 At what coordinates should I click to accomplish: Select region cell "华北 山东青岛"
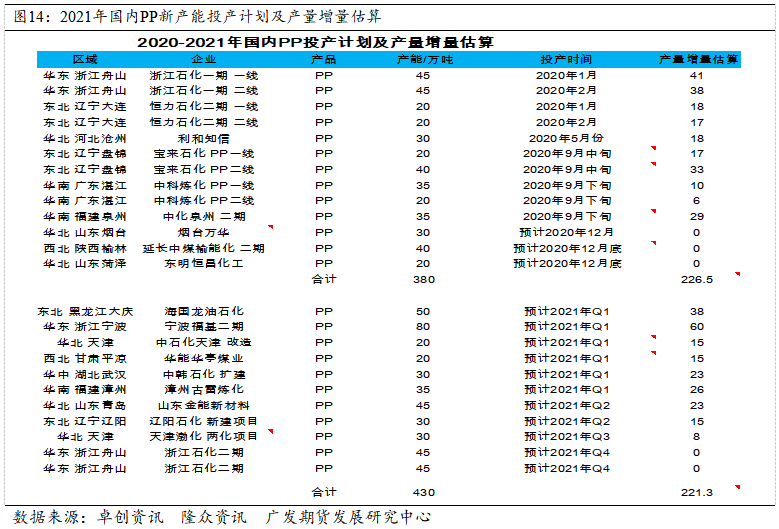click(85, 405)
